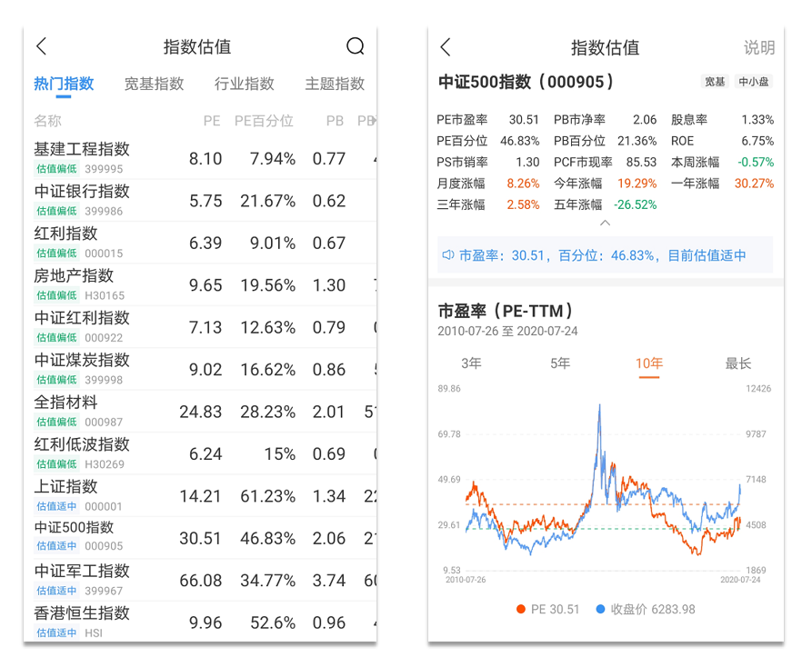This screenshot has height=657, width=812.
Task: Open the 说明 help link
Action: 759,47
